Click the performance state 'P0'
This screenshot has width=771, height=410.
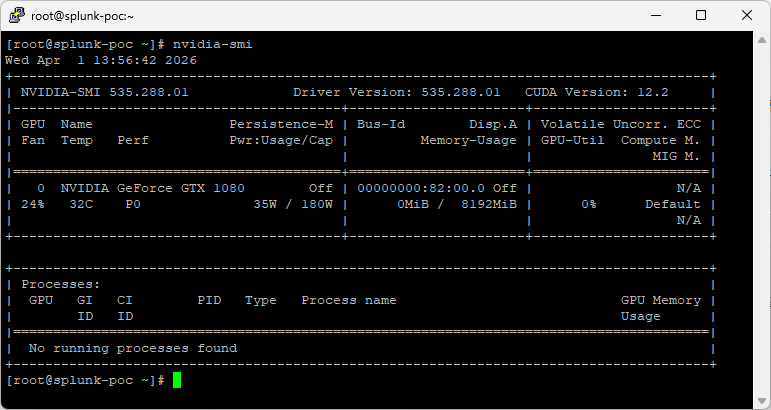(133, 205)
